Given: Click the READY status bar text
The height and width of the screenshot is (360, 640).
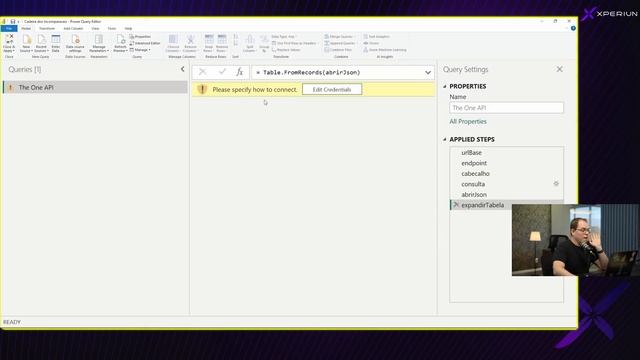Looking at the screenshot, I should (12, 322).
